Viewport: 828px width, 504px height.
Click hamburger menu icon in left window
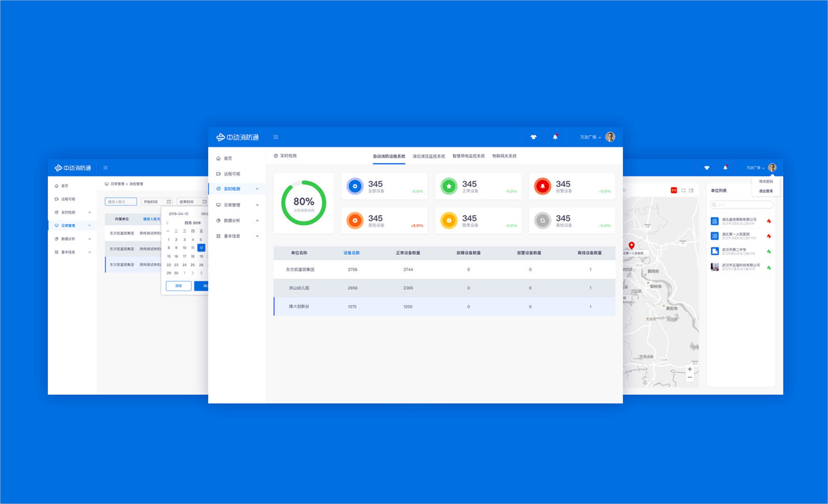[106, 167]
